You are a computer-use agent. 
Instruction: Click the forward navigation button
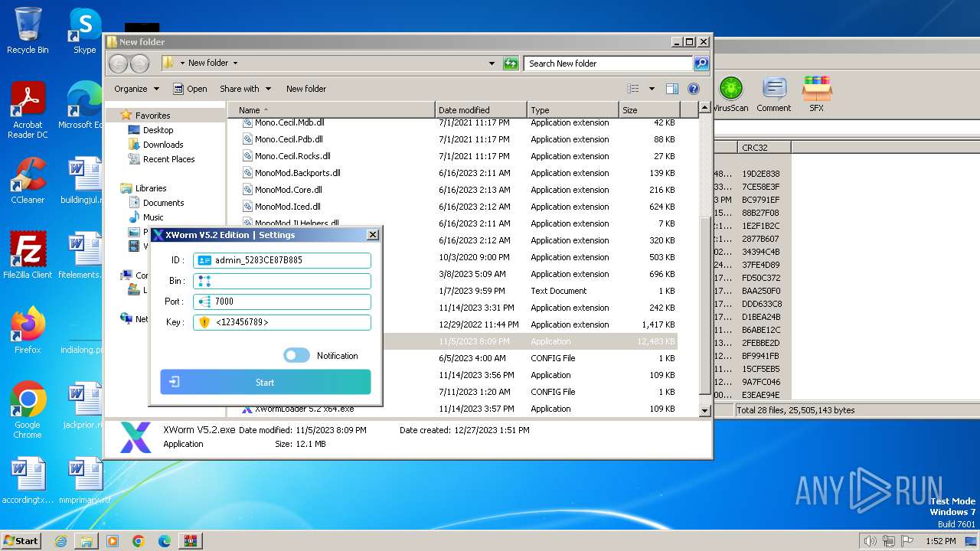pos(139,64)
